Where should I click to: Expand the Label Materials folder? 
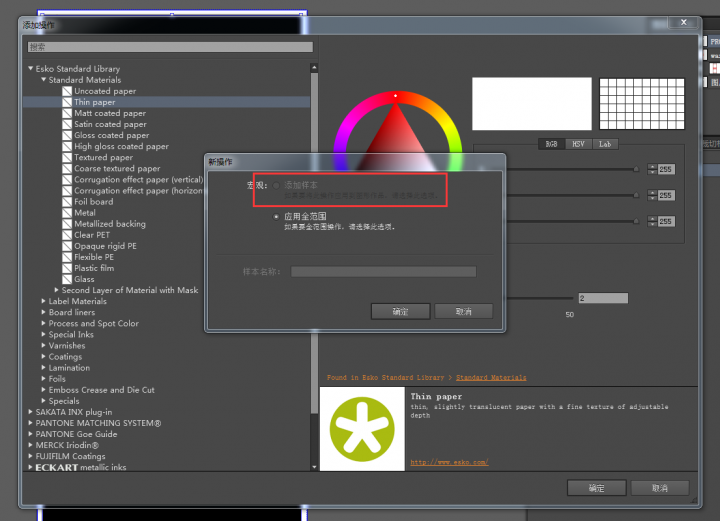(43, 301)
